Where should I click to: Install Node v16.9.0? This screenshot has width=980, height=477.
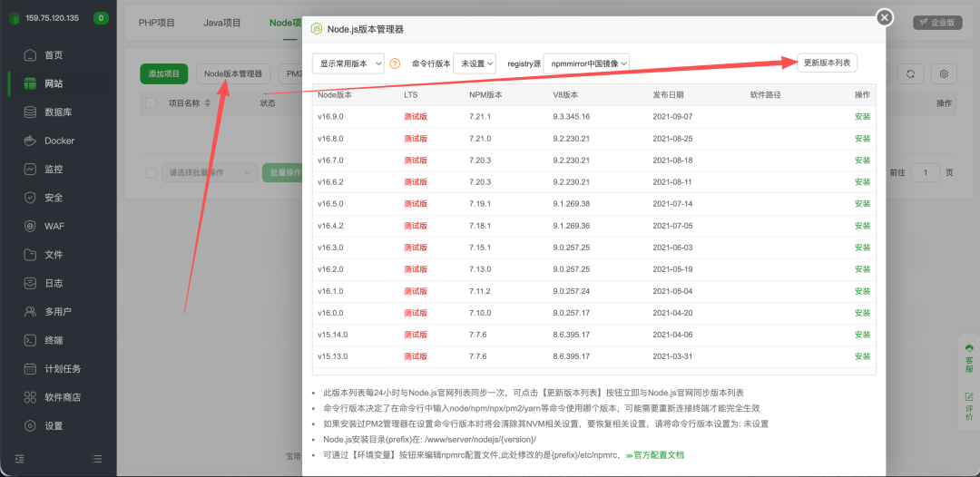(x=863, y=117)
